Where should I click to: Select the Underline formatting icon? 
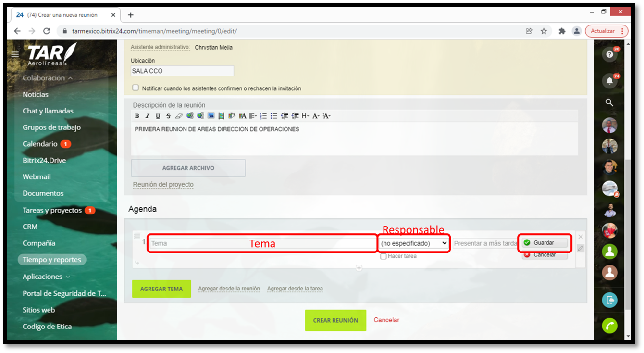click(158, 115)
